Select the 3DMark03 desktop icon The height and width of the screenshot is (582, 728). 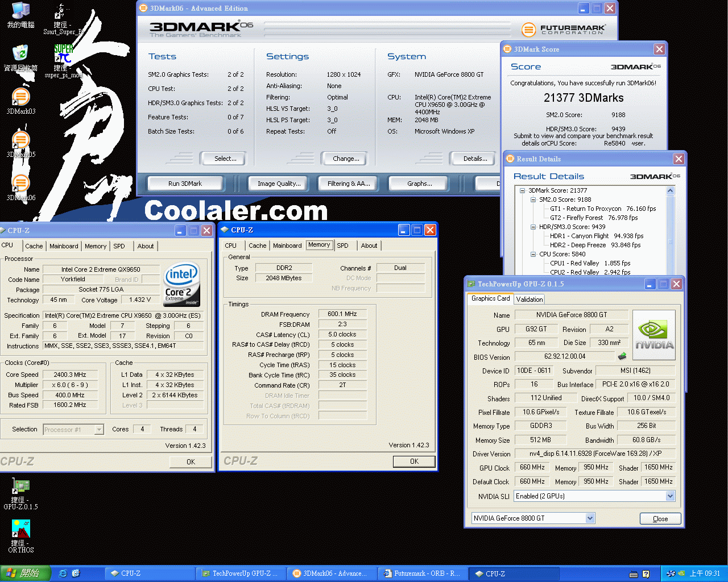20,101
